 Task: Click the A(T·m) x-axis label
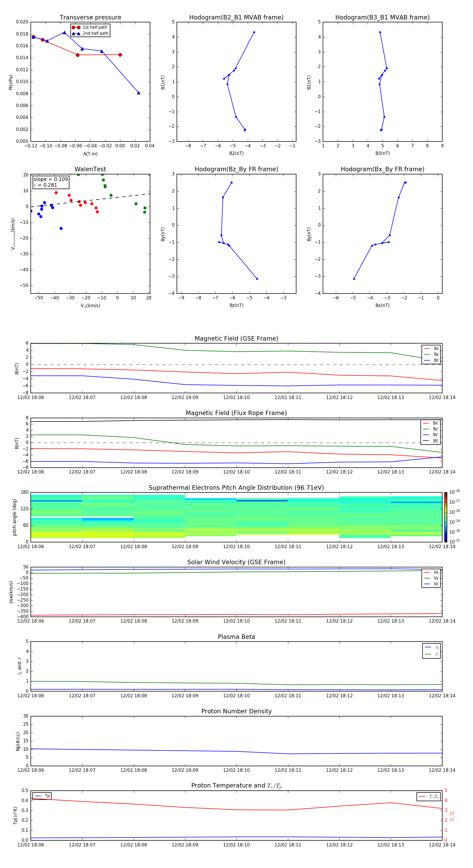90,154
